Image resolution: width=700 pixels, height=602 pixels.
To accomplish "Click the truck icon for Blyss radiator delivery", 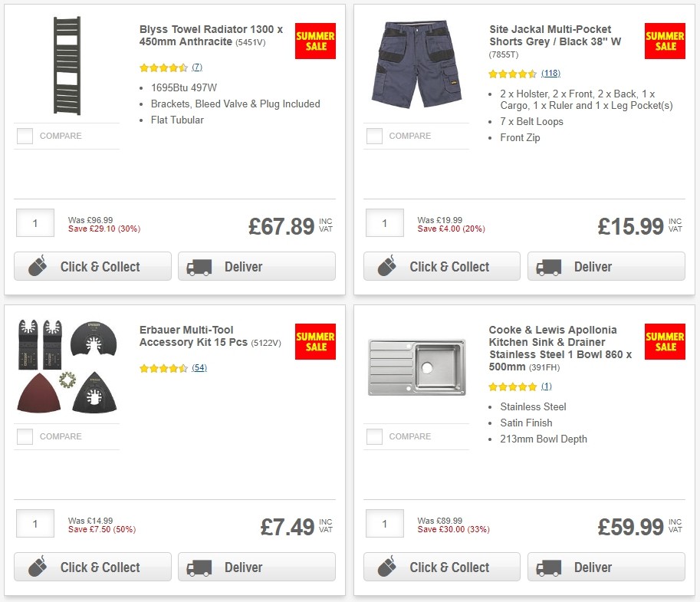I will coord(199,267).
